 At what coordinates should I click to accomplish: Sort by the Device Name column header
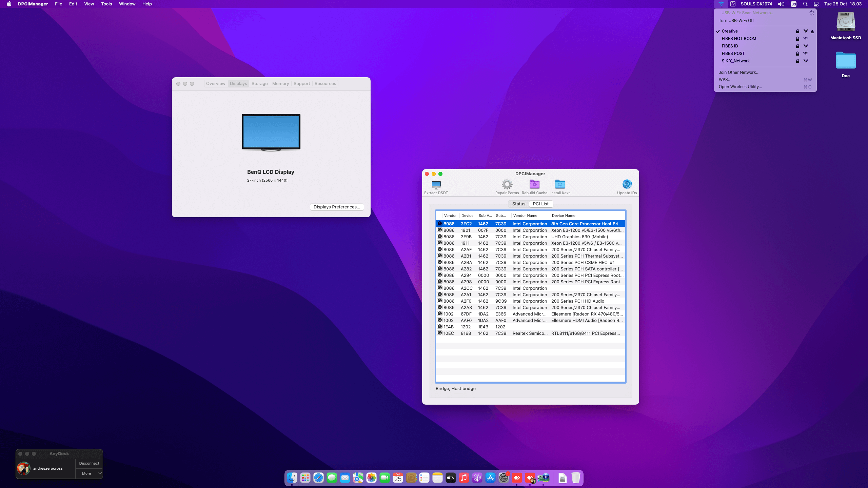coord(588,216)
